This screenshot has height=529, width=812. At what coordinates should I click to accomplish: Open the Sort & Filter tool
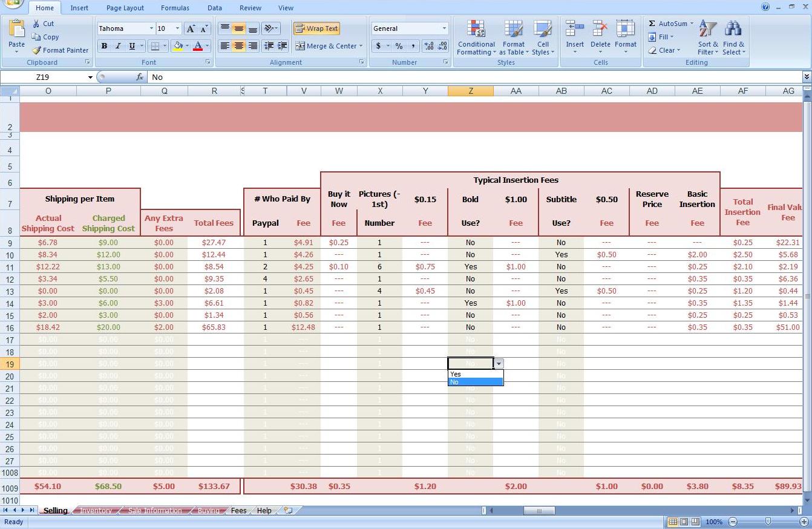706,38
